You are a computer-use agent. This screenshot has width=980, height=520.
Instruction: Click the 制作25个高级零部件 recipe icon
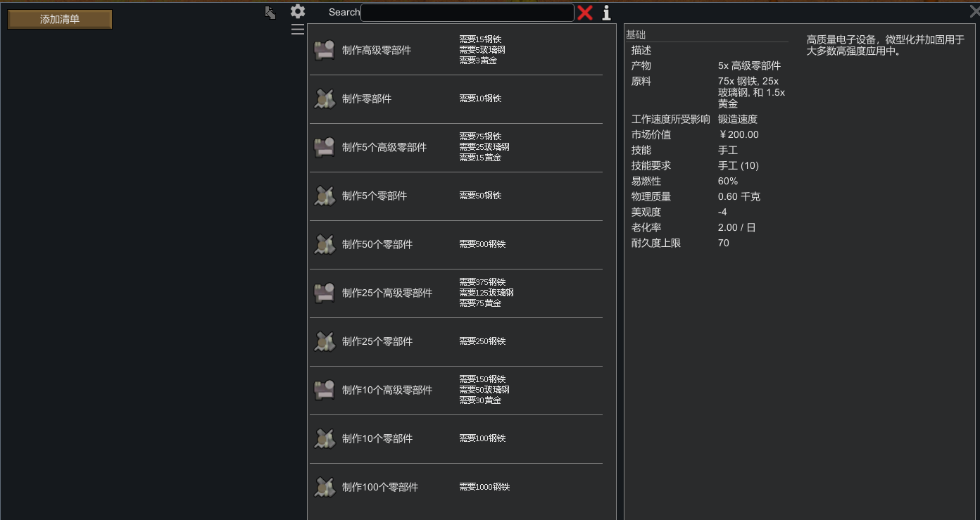(324, 293)
